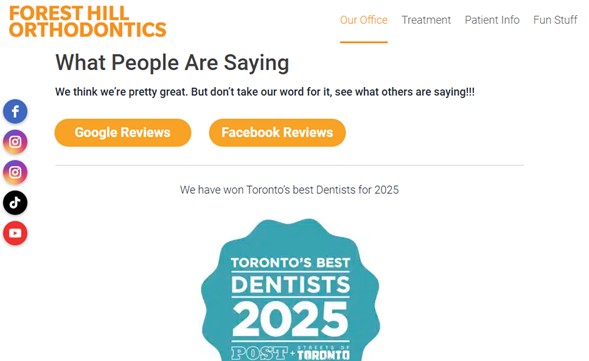Open the TikTok social icon
Viewport: 589px width, 361px height.
(x=15, y=202)
